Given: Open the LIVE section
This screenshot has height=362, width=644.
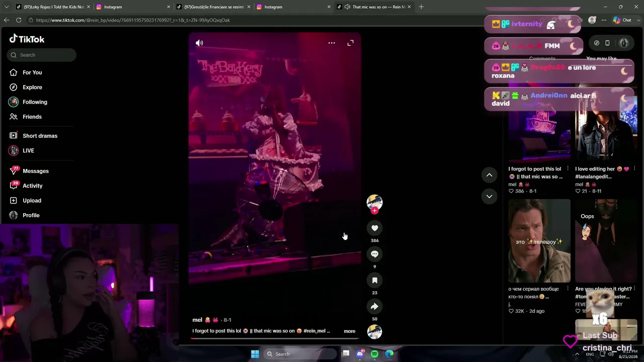Looking at the screenshot, I should (x=28, y=150).
